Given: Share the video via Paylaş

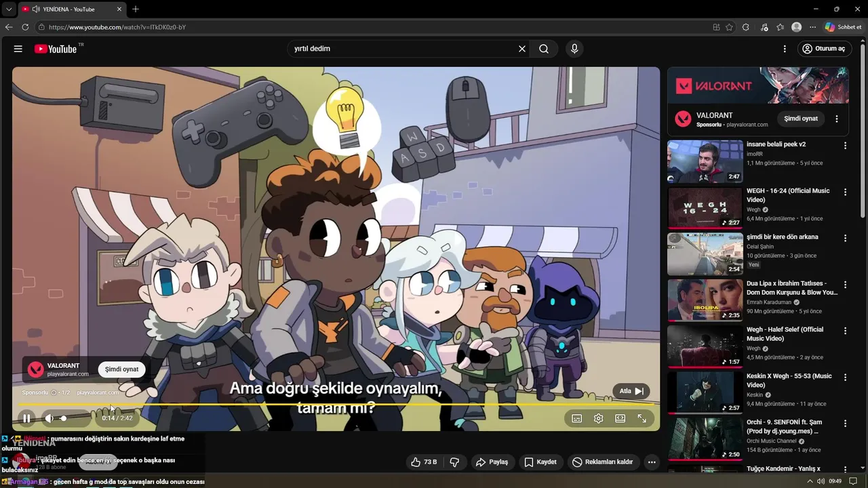Looking at the screenshot, I should (x=492, y=462).
